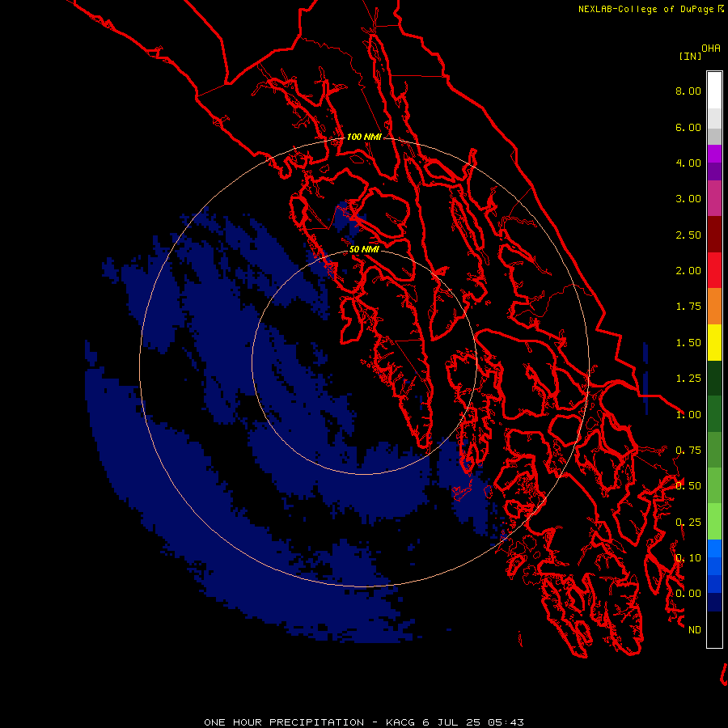728x728 pixels.
Task: Select the orange swatch beside 1.75
Action: point(714,307)
